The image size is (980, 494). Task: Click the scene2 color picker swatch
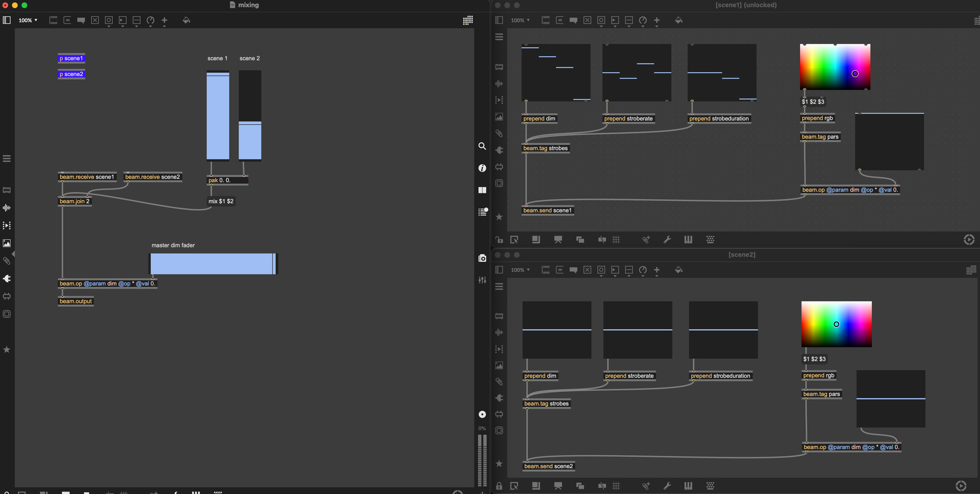[x=836, y=324]
